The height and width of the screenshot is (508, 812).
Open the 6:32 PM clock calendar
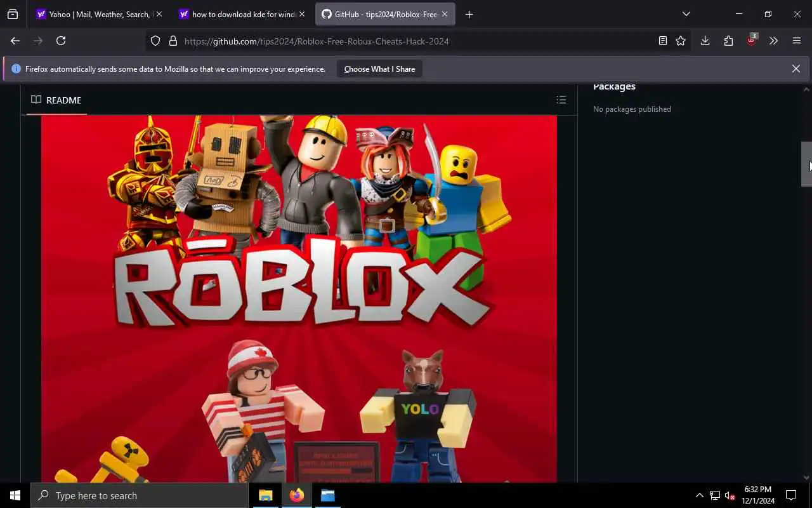tap(758, 495)
